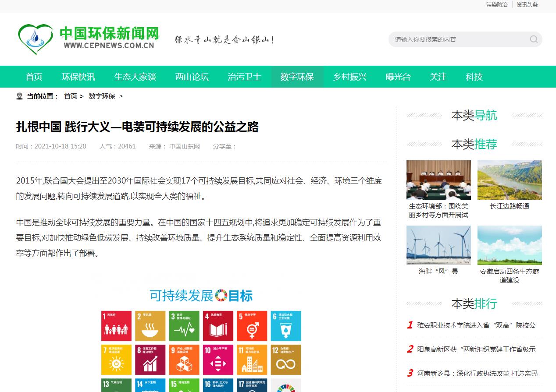
Task: Open the 两山论坛 tab
Action: [192, 77]
